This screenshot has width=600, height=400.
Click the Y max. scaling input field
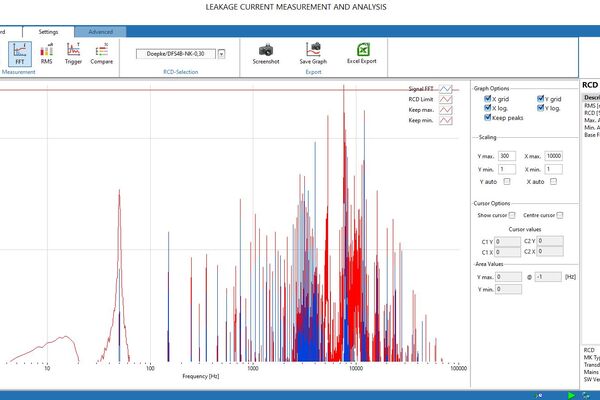(507, 156)
